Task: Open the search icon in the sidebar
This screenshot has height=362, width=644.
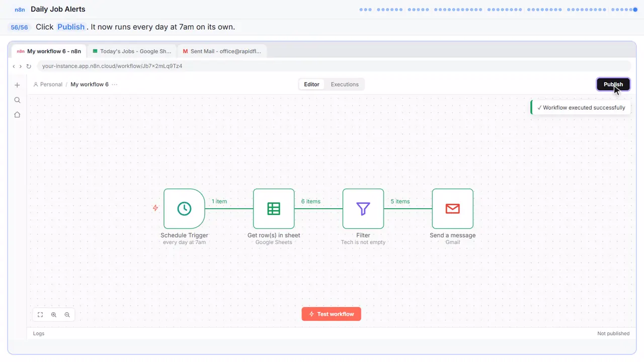Action: click(17, 100)
